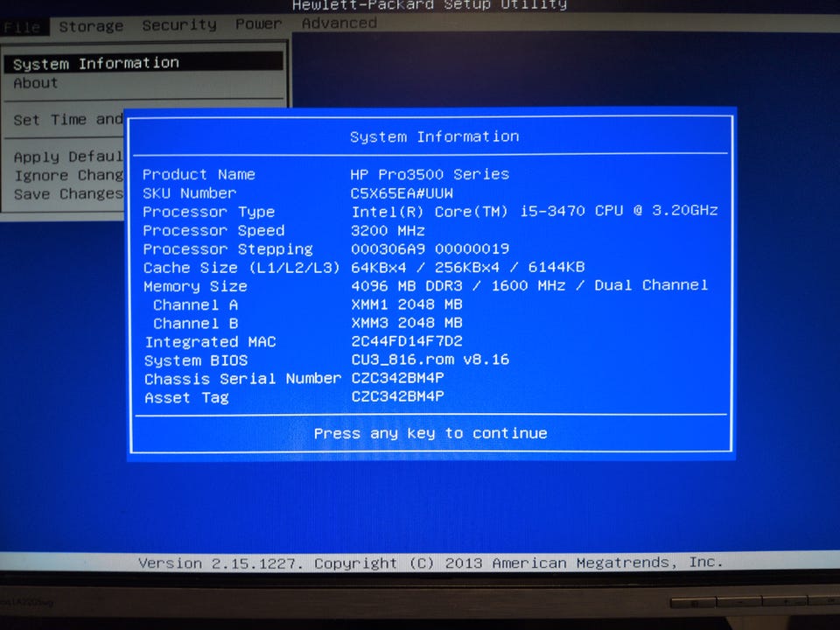Click the Channel A label
The width and height of the screenshot is (840, 630).
pos(195,304)
